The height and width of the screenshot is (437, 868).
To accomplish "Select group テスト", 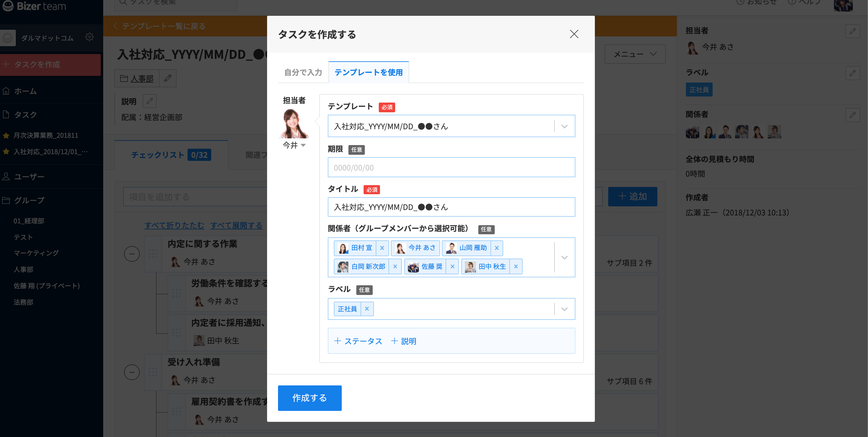I will click(23, 237).
